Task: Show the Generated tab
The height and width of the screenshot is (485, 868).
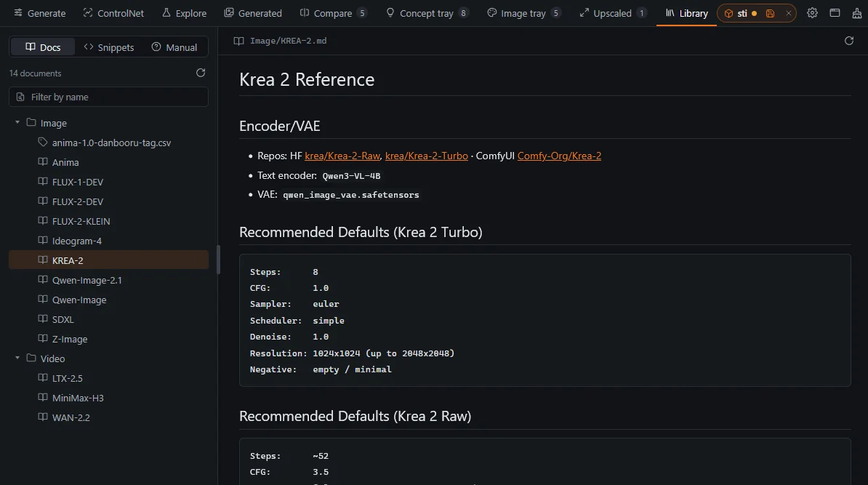Action: (253, 13)
